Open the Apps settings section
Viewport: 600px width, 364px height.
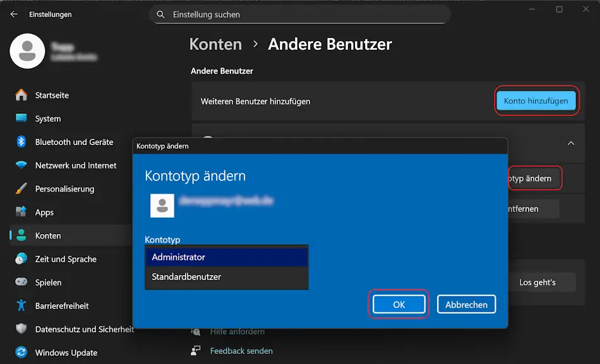point(44,213)
